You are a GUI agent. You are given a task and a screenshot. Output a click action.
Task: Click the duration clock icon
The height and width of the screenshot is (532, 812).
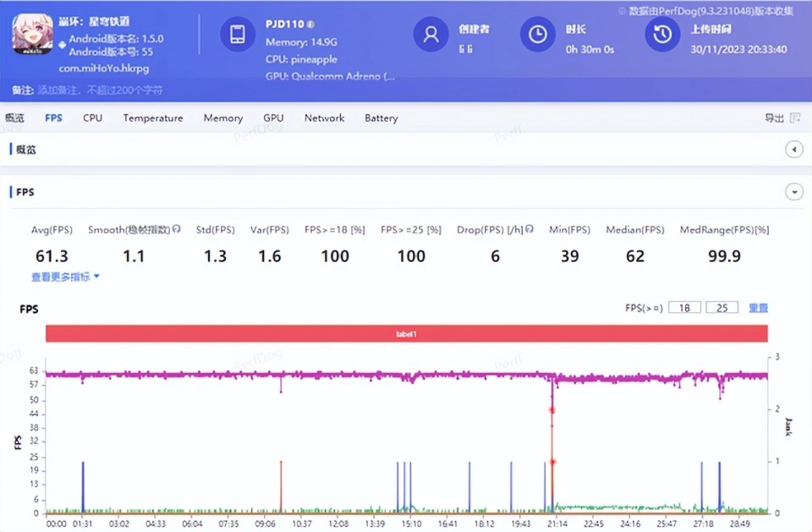(538, 34)
